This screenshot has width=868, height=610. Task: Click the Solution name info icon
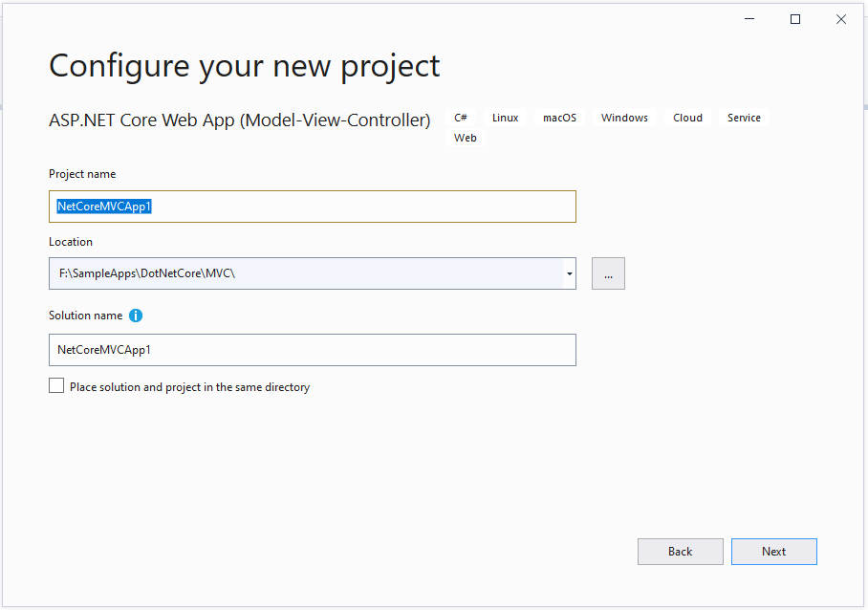tap(136, 316)
